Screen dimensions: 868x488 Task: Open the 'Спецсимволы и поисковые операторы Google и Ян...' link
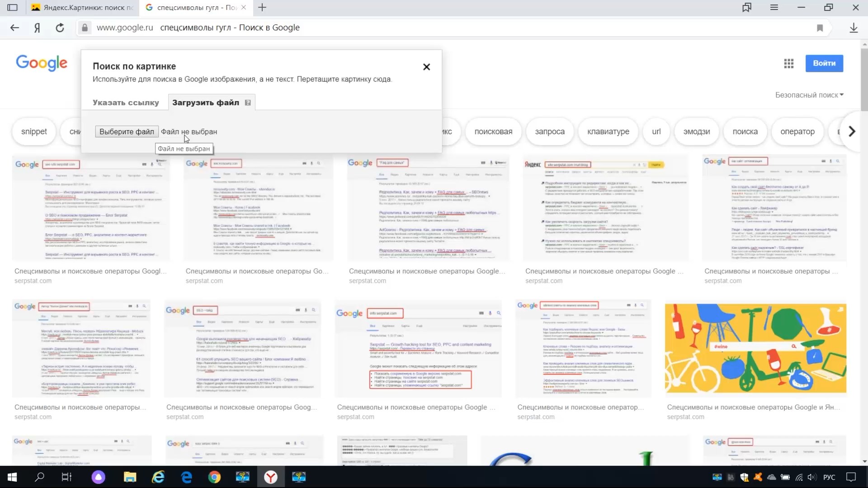pos(753,407)
